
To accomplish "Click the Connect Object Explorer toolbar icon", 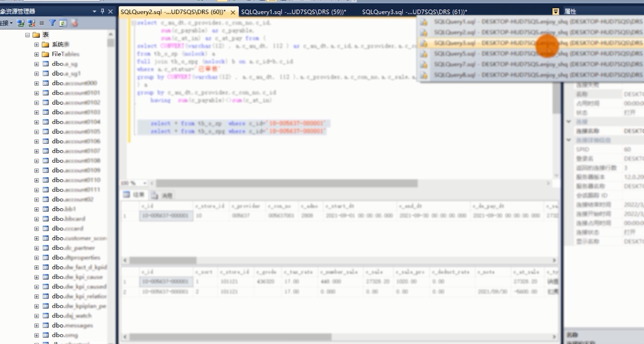I will coord(20,23).
